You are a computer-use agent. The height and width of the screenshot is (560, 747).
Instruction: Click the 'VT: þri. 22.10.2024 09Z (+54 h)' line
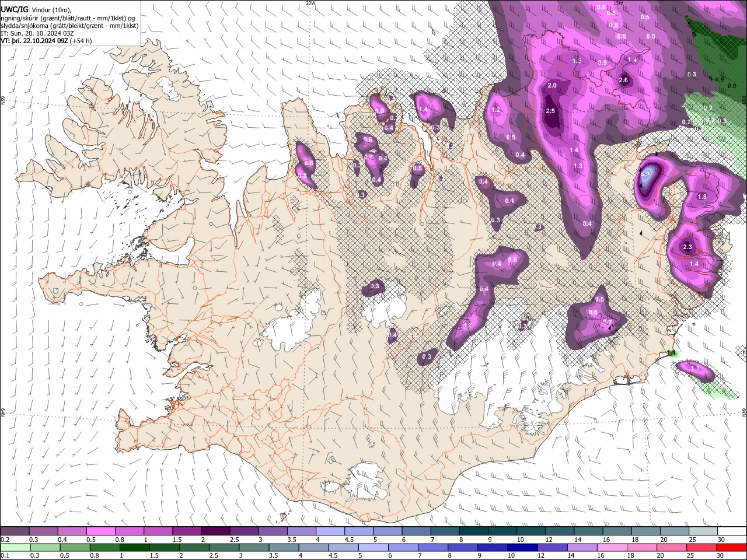[46, 41]
